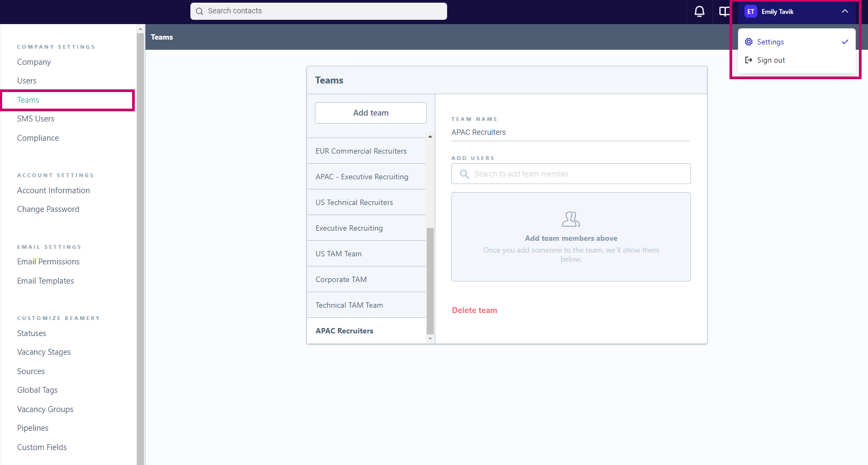Click team list scrollbar up arrow
This screenshot has height=465, width=868.
[430, 136]
